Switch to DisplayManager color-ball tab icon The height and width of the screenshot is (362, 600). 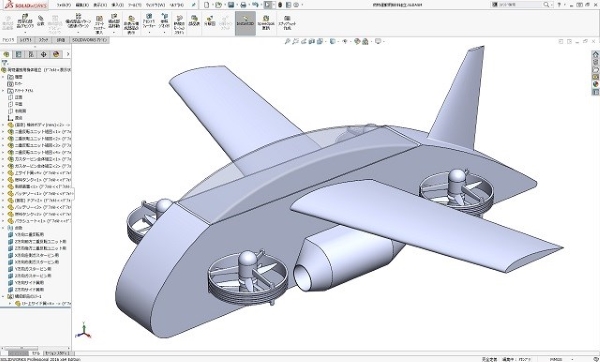click(56, 54)
